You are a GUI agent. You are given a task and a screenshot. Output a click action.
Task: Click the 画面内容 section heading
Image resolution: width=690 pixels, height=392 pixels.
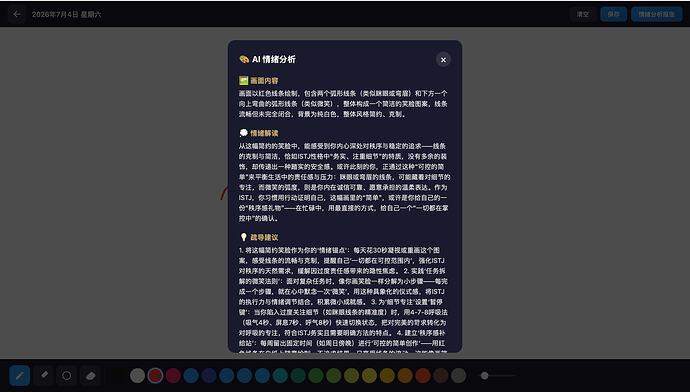(264, 81)
